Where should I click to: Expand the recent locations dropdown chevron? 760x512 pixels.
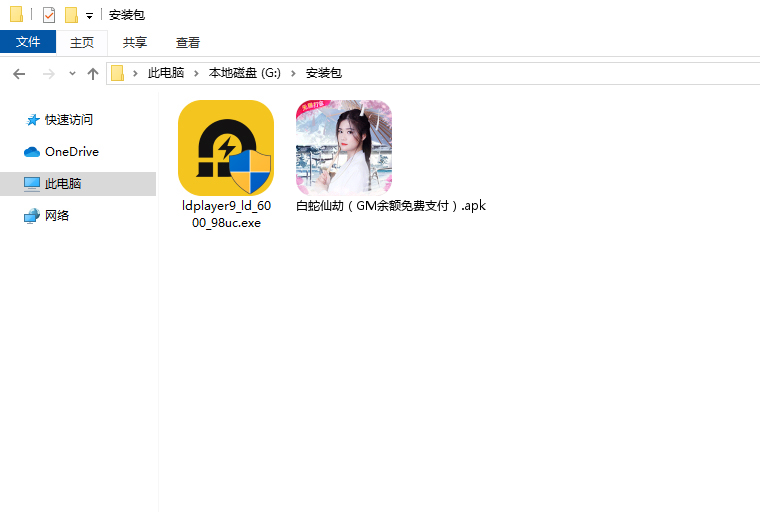coord(72,74)
